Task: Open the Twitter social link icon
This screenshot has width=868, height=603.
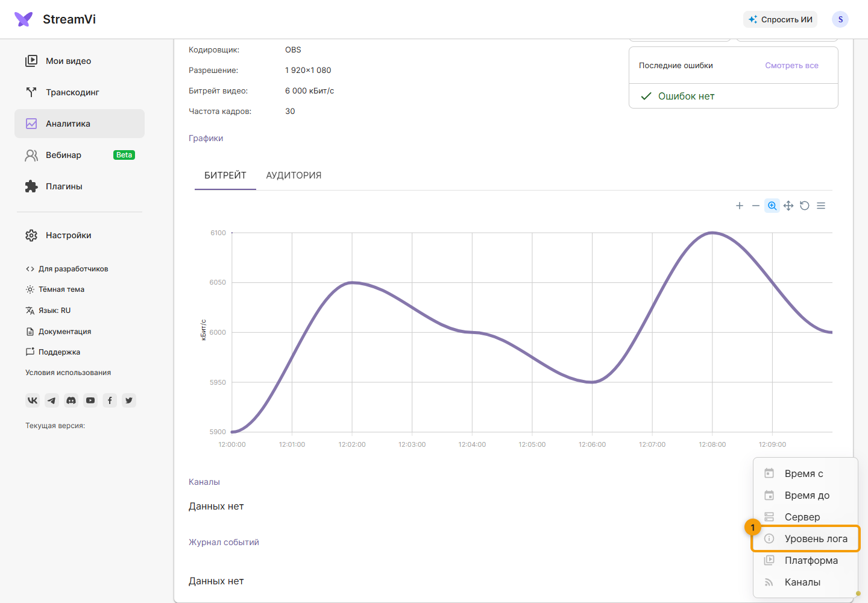Action: 129,400
